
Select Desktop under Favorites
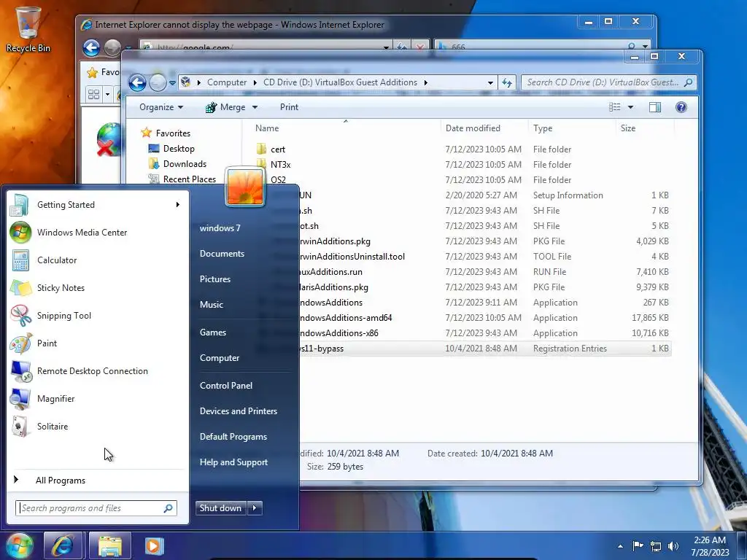(179, 149)
